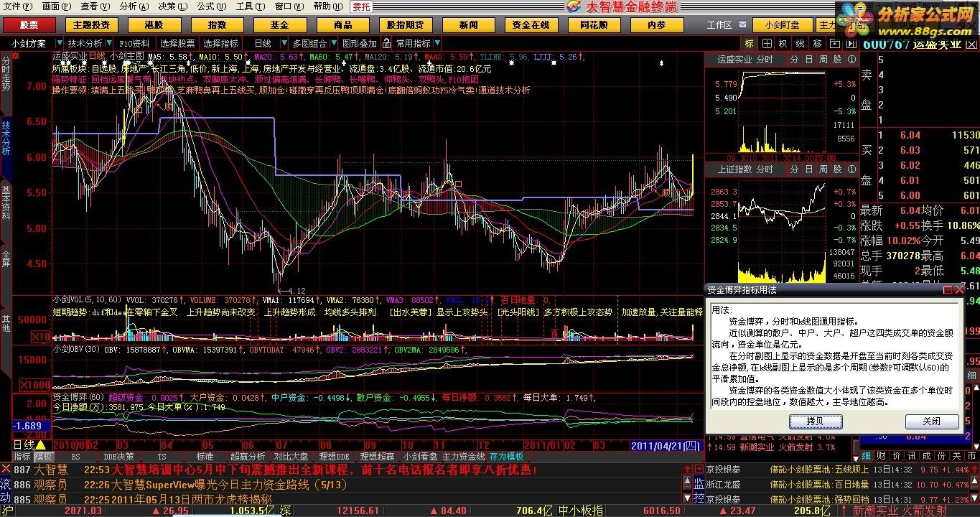Expand the 常用指标 dropdown arrow
Image resolution: width=980 pixels, height=517 pixels.
[437, 43]
